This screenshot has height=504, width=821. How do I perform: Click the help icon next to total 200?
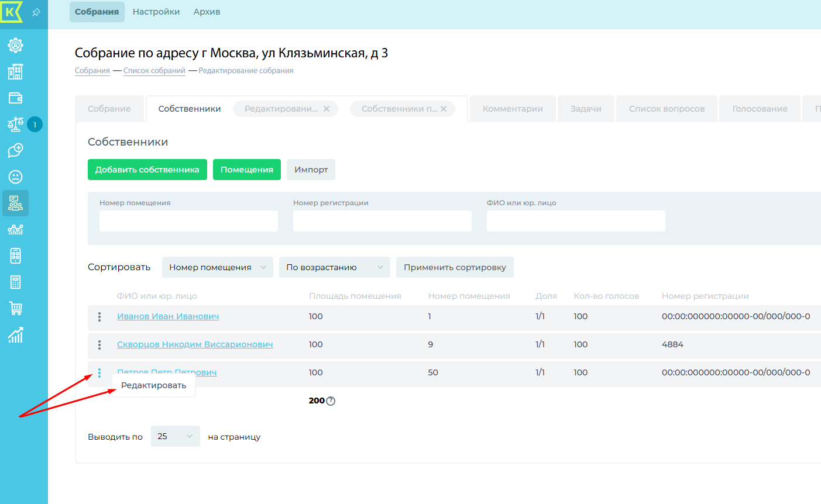click(x=331, y=401)
